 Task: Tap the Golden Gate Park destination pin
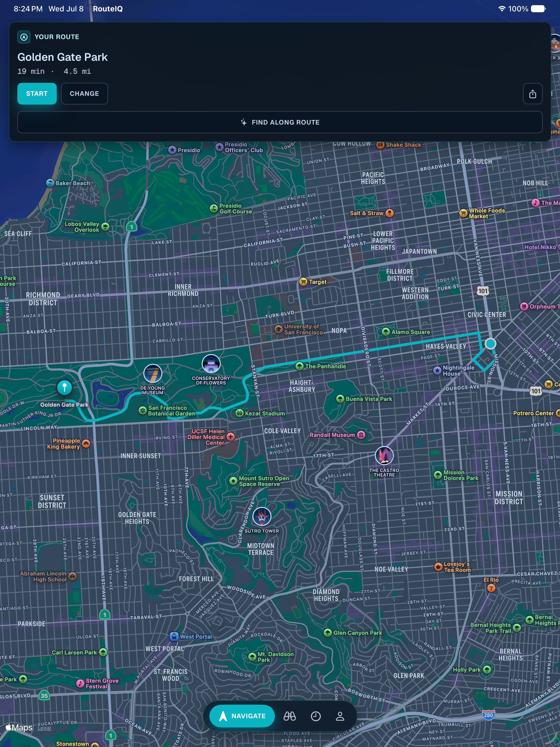65,387
